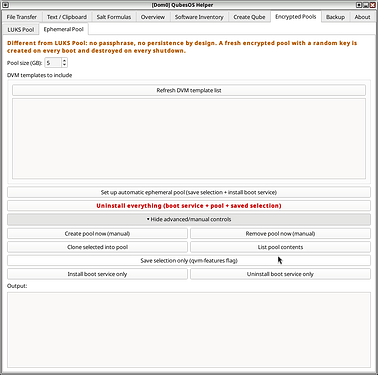Switch to the Create Qube tab
The width and height of the screenshot is (378, 375).
coord(249,17)
